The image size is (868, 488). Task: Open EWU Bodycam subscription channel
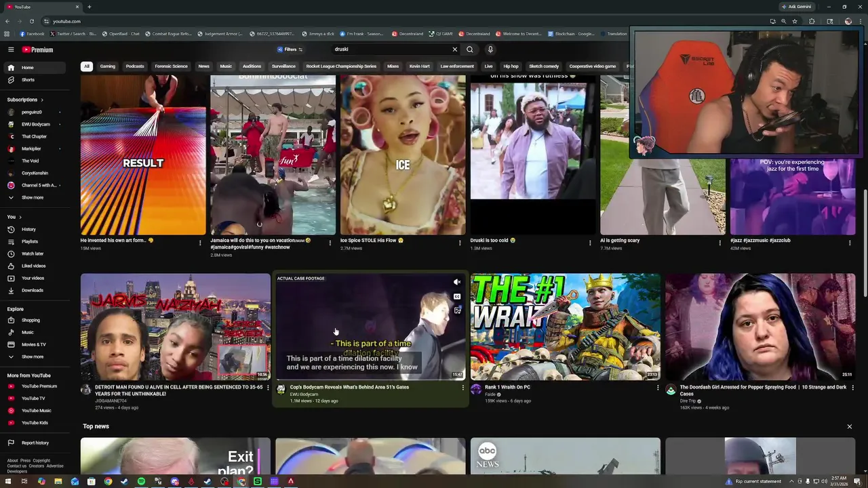tap(34, 124)
